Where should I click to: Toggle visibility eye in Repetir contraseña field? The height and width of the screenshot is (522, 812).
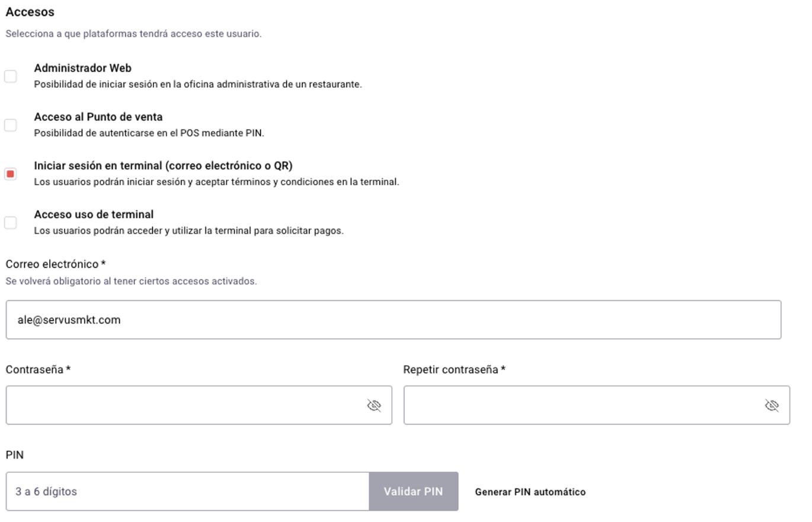[772, 406]
